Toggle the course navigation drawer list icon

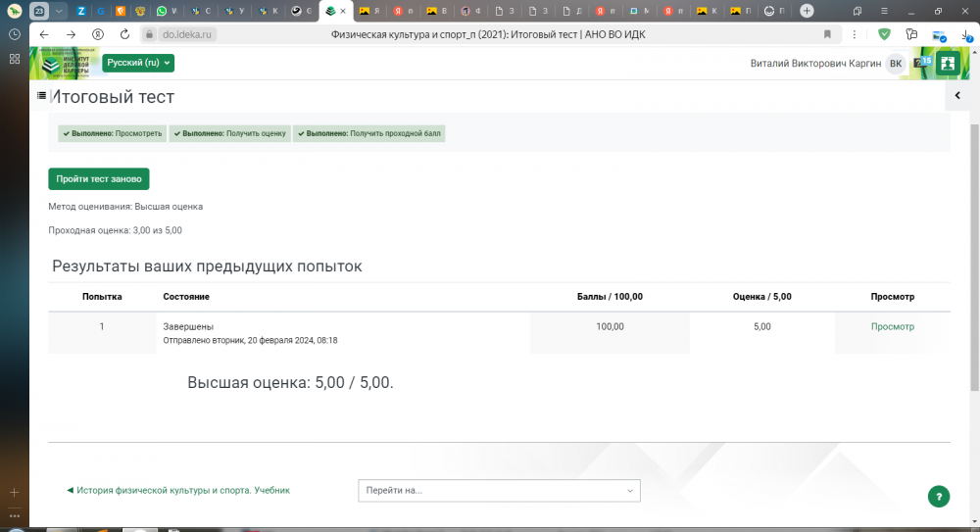coord(41,96)
